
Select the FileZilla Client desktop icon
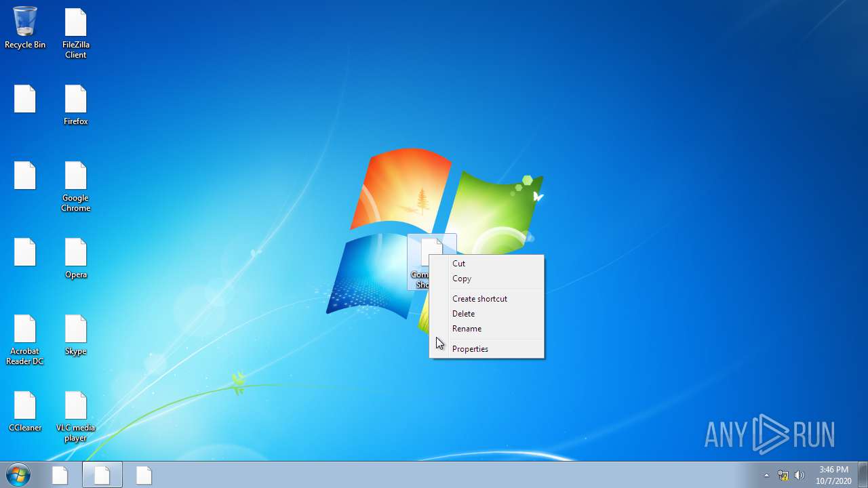click(x=76, y=33)
